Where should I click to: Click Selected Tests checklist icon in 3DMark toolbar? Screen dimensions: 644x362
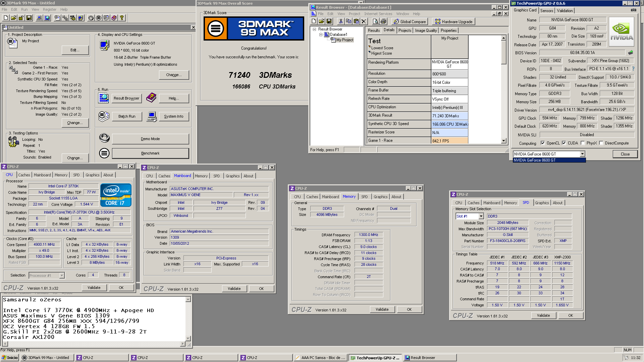65,18
